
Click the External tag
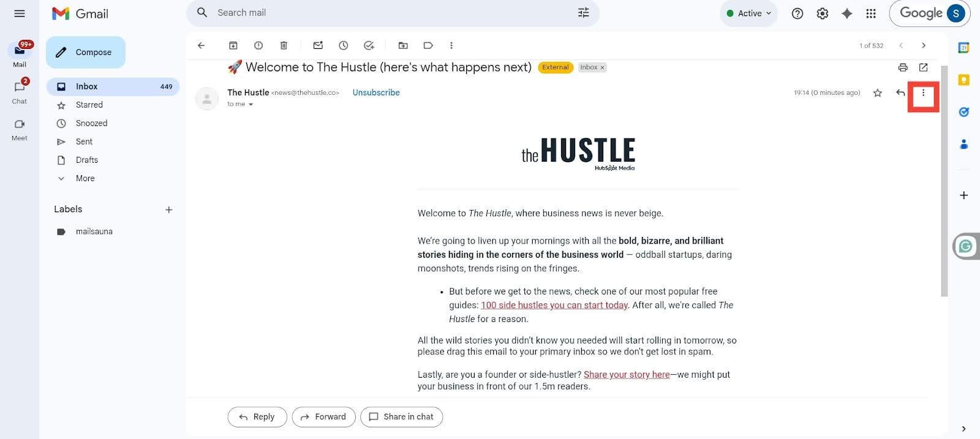(556, 67)
